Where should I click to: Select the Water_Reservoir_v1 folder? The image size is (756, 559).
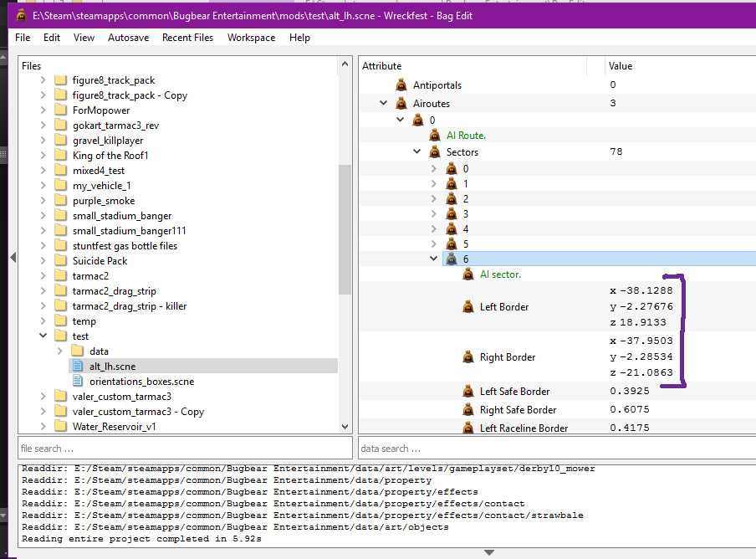pos(115,427)
